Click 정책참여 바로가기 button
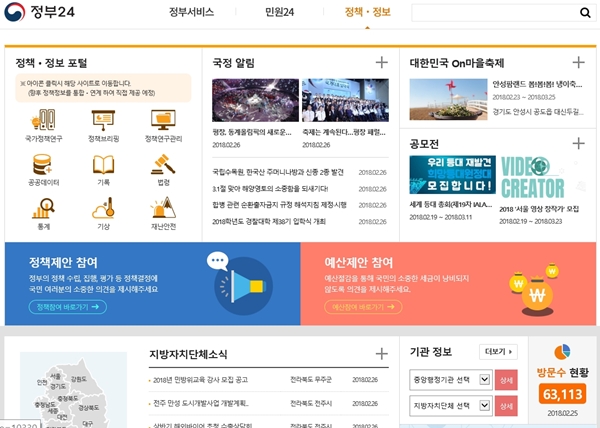Image resolution: width=600 pixels, height=428 pixels. [67, 307]
